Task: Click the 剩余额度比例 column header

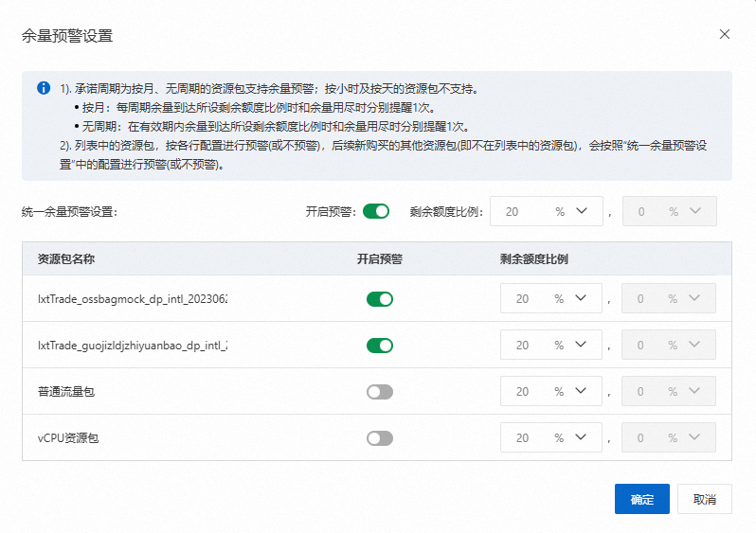Action: (533, 258)
